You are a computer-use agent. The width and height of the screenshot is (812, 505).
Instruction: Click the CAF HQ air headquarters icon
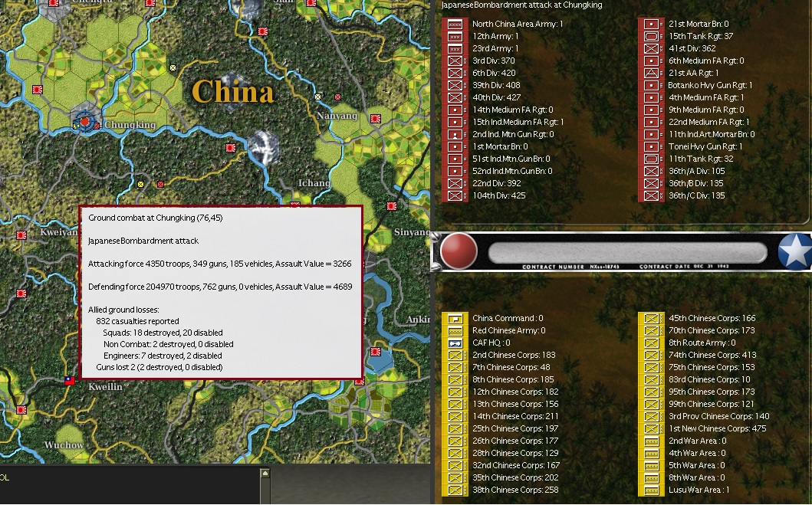click(x=455, y=343)
